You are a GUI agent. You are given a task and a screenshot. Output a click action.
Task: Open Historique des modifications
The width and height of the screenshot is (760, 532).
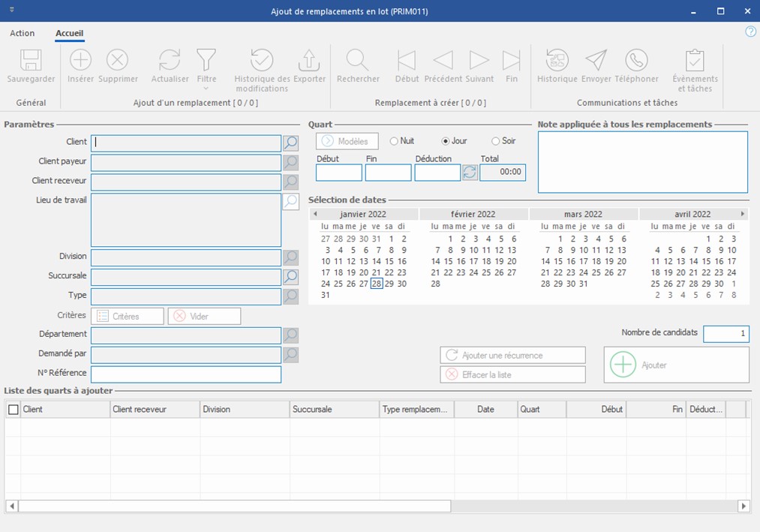(262, 61)
